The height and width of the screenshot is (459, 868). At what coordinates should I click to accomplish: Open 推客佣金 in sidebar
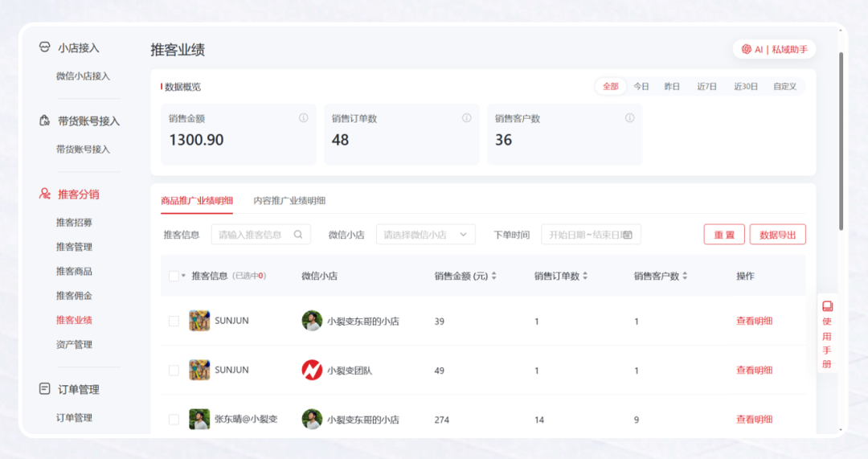[x=74, y=295]
